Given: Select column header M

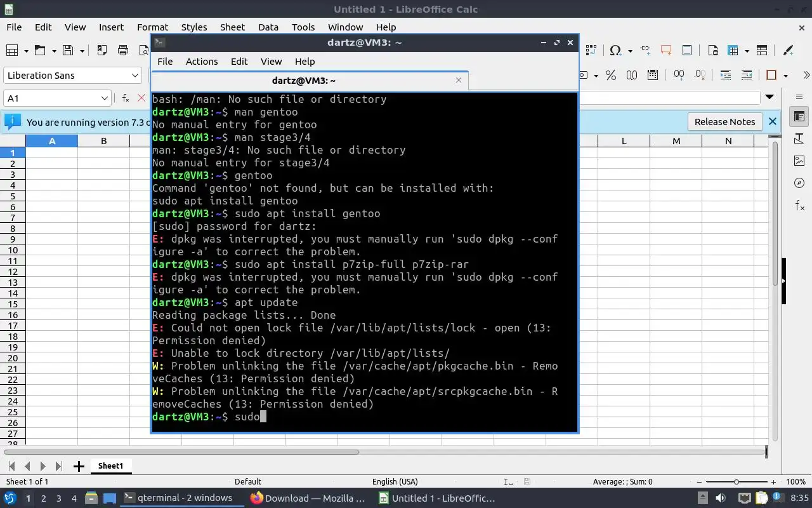Looking at the screenshot, I should tap(676, 141).
